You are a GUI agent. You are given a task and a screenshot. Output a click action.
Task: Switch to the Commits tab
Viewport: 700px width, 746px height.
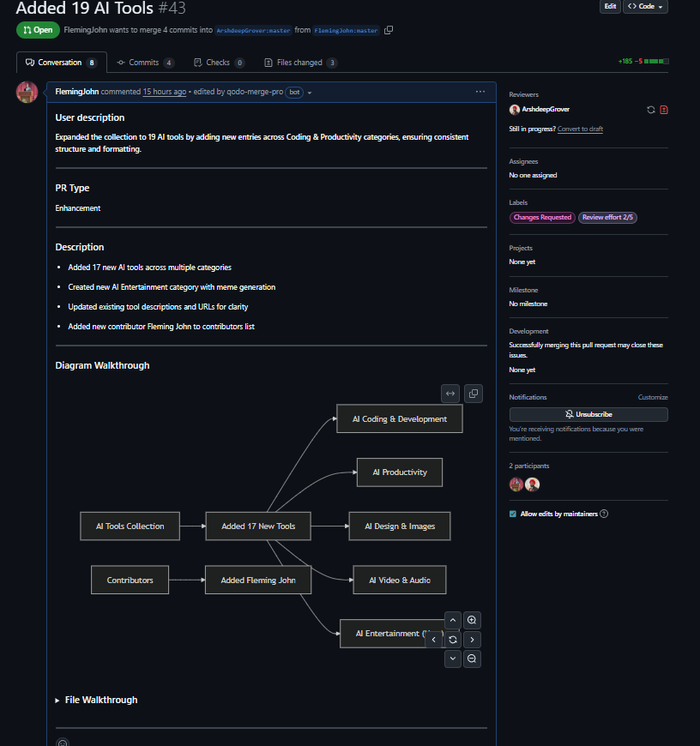(145, 63)
